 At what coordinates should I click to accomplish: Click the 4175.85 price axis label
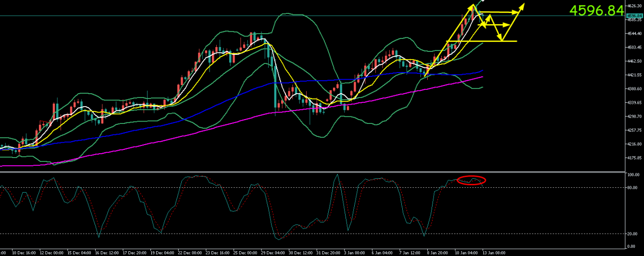click(x=635, y=158)
